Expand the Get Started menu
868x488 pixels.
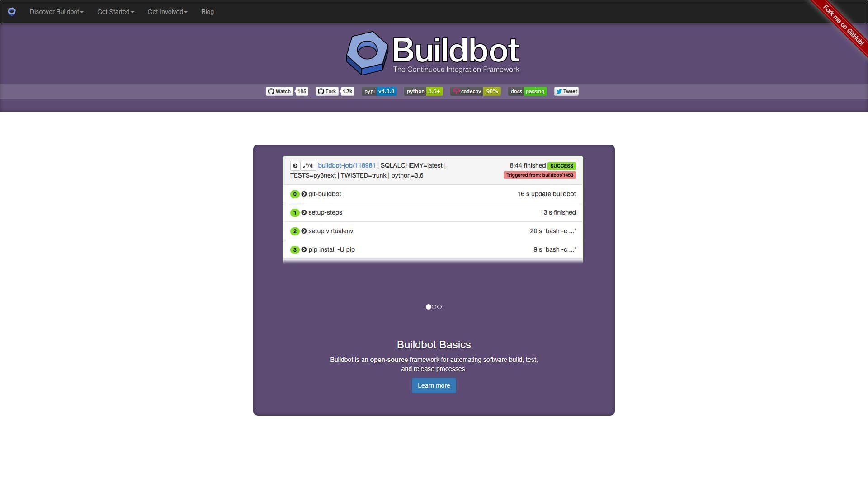(115, 12)
